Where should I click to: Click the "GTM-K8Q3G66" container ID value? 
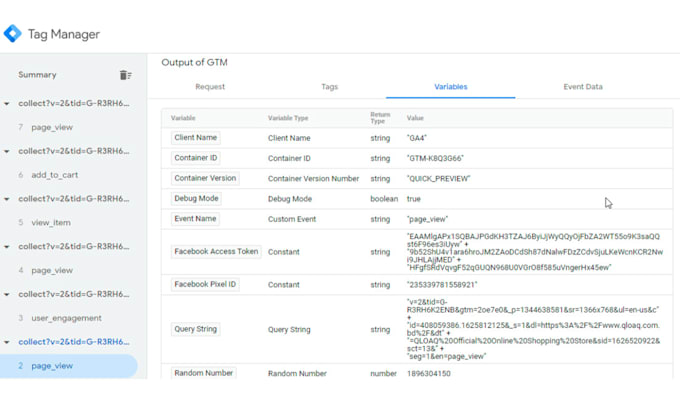coord(435,158)
